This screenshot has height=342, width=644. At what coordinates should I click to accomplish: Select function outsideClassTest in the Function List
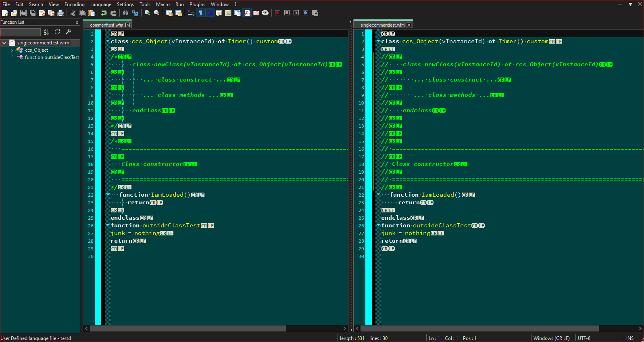[52, 57]
